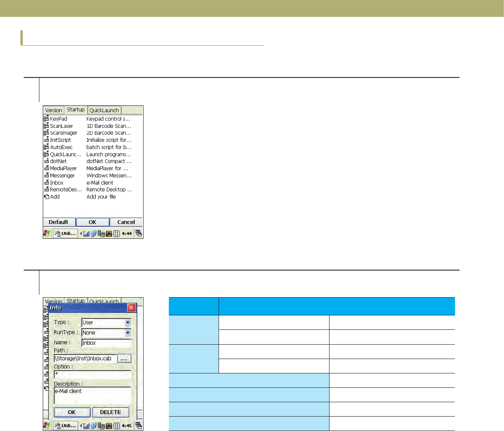Click the icon beside Messenger entry

46,175
